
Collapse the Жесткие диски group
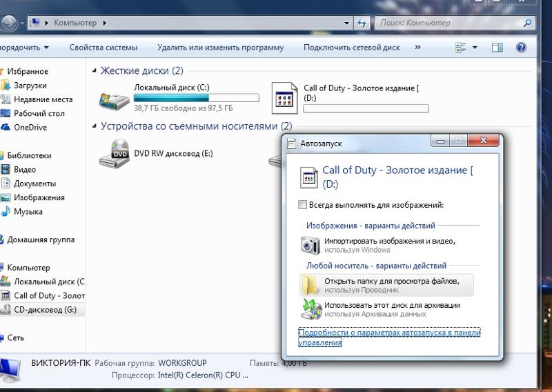94,71
